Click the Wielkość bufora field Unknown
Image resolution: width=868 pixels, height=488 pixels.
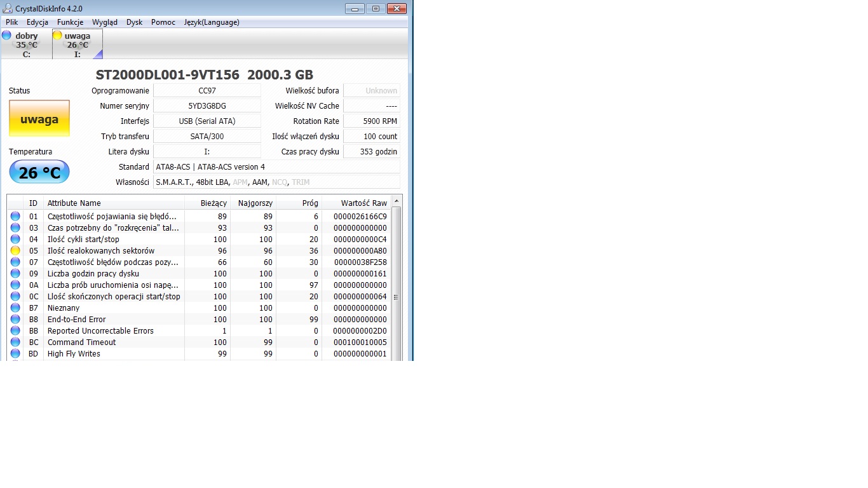(x=372, y=91)
